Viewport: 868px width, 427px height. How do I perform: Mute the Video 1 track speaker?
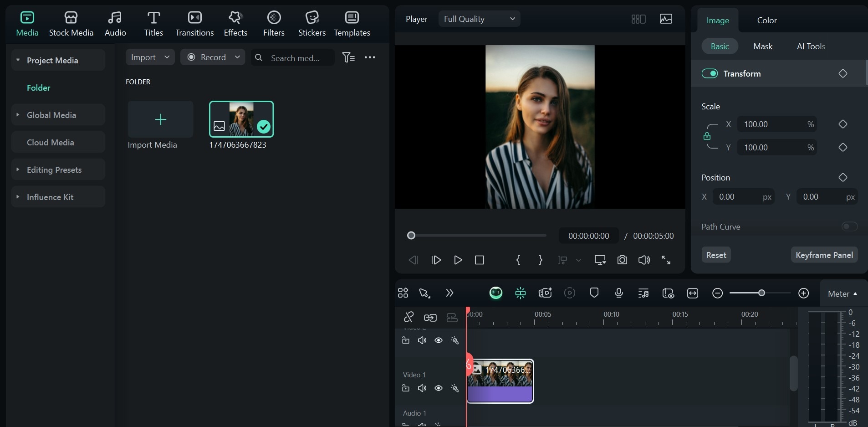click(x=422, y=388)
